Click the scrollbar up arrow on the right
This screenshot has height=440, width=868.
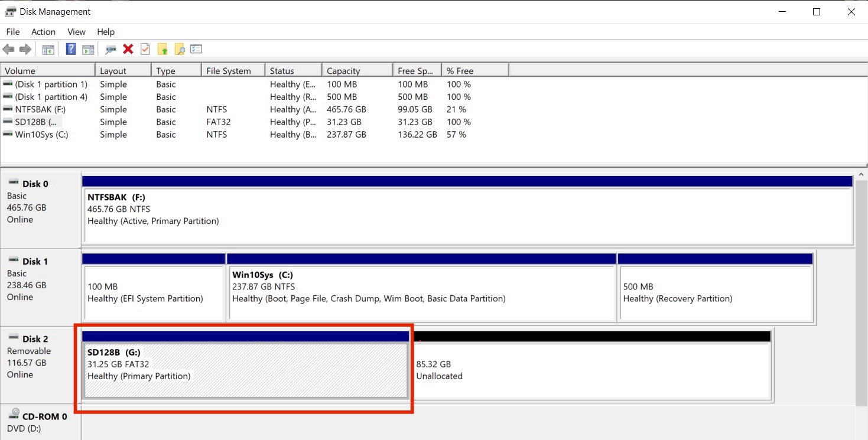coord(861,173)
